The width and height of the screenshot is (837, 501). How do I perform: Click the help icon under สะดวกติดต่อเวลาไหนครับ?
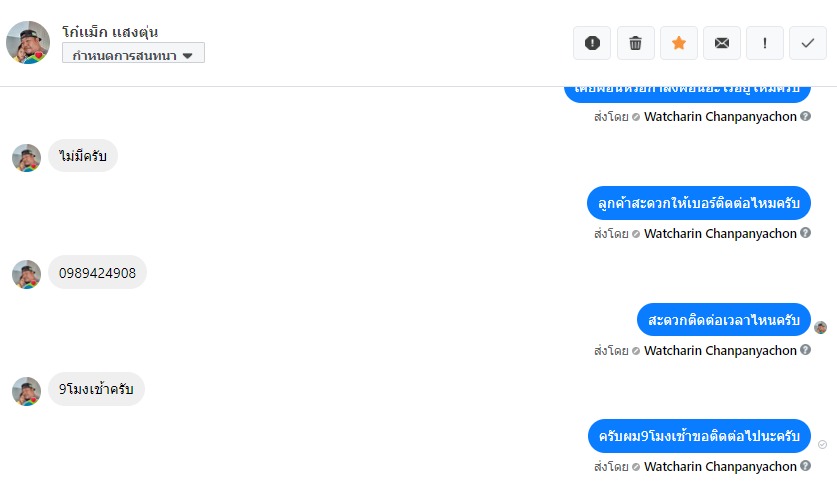[x=805, y=350]
